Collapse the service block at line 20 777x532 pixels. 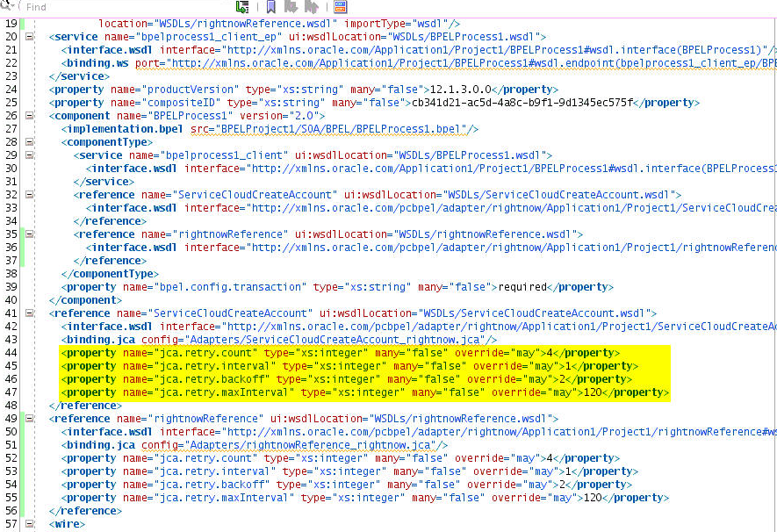click(29, 36)
